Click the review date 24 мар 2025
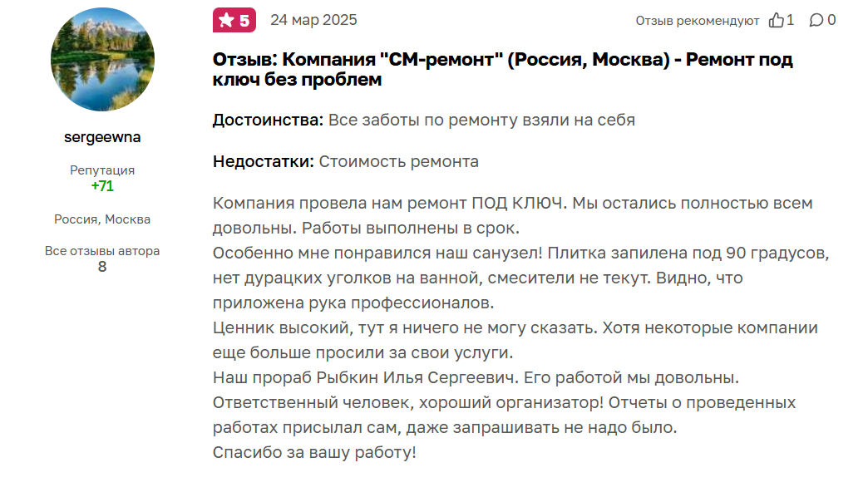This screenshot has width=868, height=497. (x=313, y=20)
